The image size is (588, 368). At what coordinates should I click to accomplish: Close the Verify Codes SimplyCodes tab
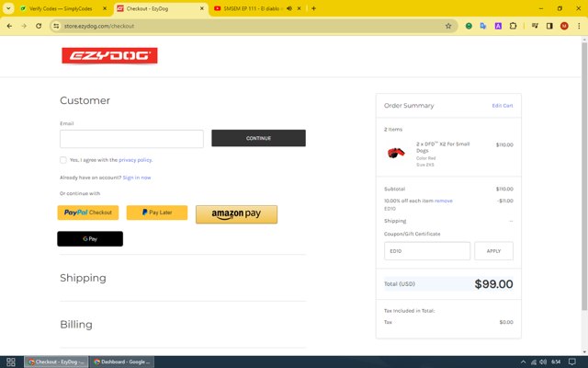(x=105, y=8)
